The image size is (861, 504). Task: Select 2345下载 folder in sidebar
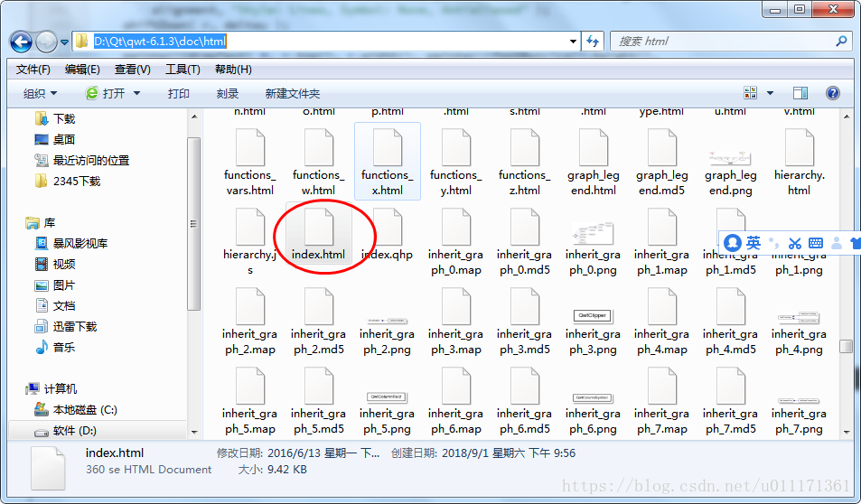(x=68, y=182)
